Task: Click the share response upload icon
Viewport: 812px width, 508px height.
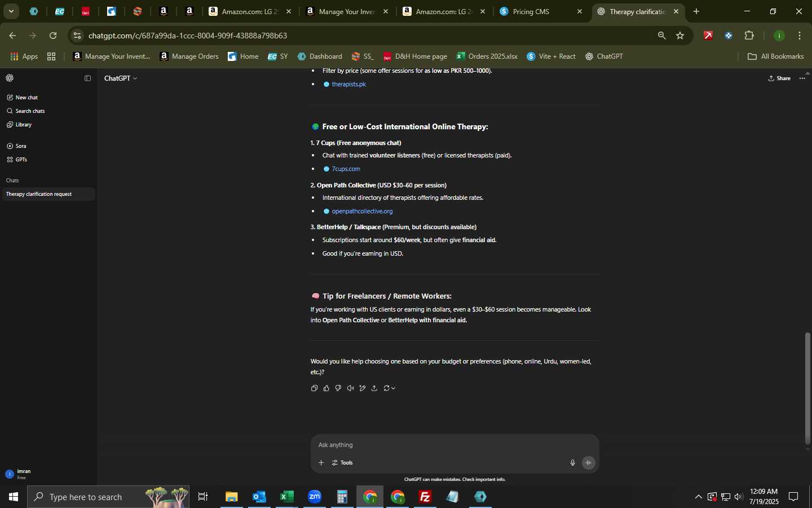Action: coord(374,388)
